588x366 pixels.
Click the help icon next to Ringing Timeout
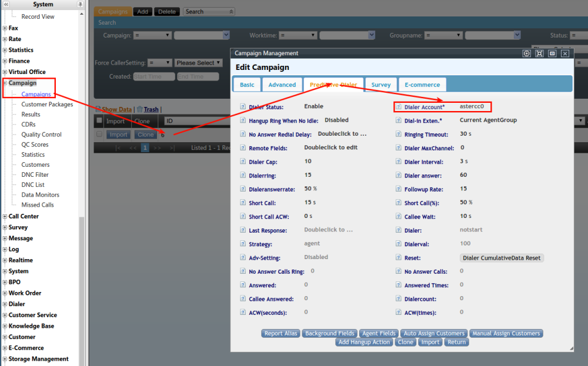point(399,134)
